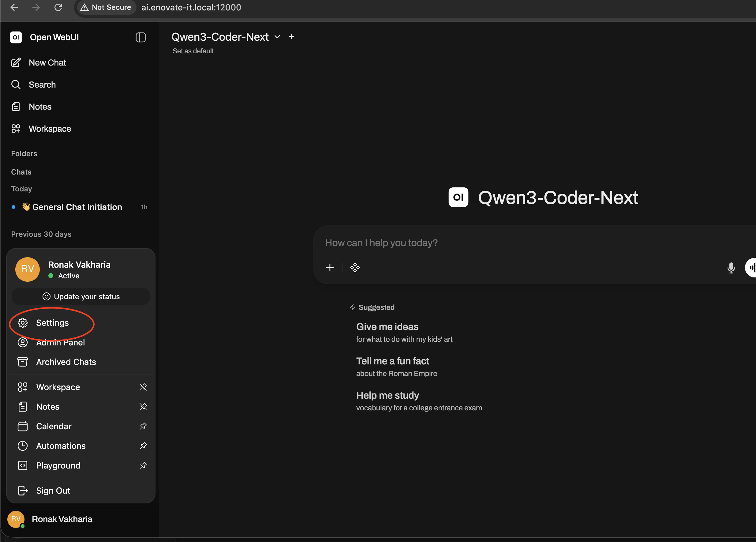
Task: Click the Open WebUI logo icon
Action: tap(16, 37)
